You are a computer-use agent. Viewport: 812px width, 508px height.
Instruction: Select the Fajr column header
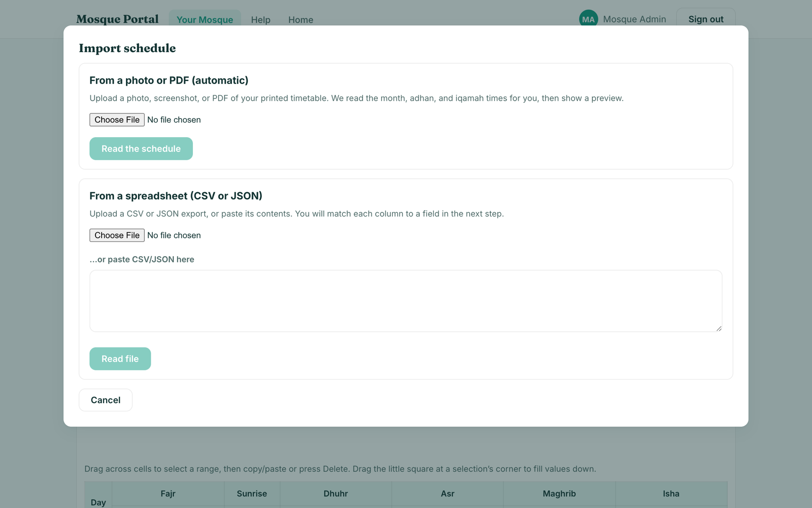(168, 494)
